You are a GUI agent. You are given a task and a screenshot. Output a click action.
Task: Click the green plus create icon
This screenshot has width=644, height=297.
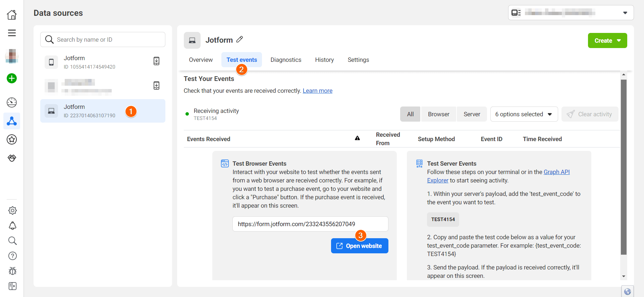click(12, 78)
